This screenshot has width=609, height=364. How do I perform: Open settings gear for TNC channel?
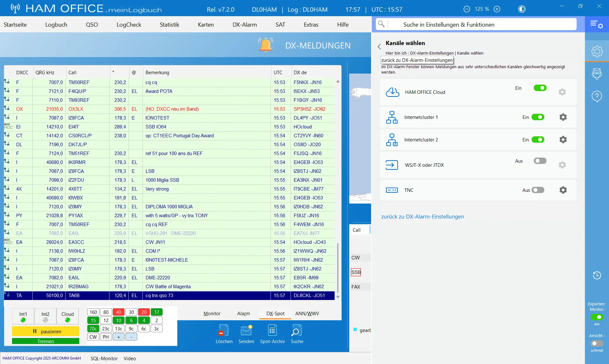563,190
